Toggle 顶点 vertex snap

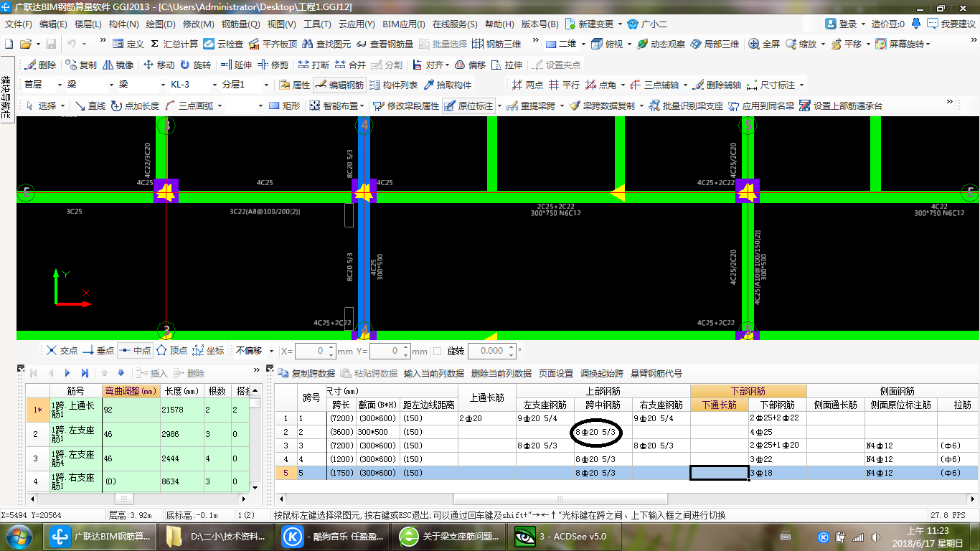pos(171,351)
